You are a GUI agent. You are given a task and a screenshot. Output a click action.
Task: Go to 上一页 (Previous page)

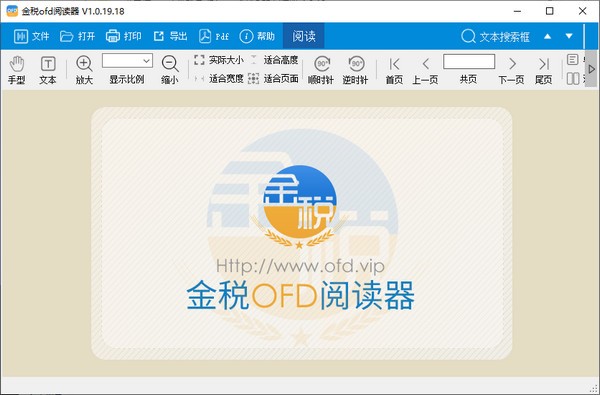[x=425, y=70]
